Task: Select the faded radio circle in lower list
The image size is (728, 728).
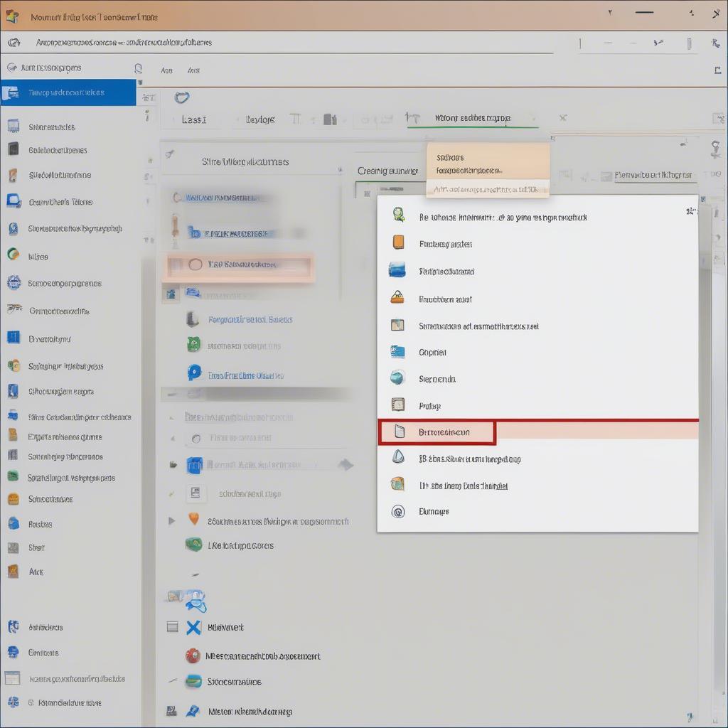Action: coord(196,439)
